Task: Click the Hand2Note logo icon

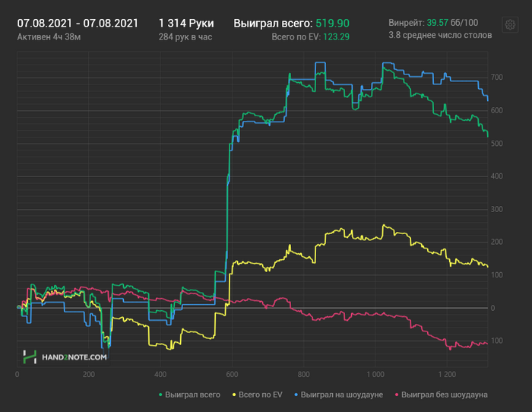Action: coord(30,356)
